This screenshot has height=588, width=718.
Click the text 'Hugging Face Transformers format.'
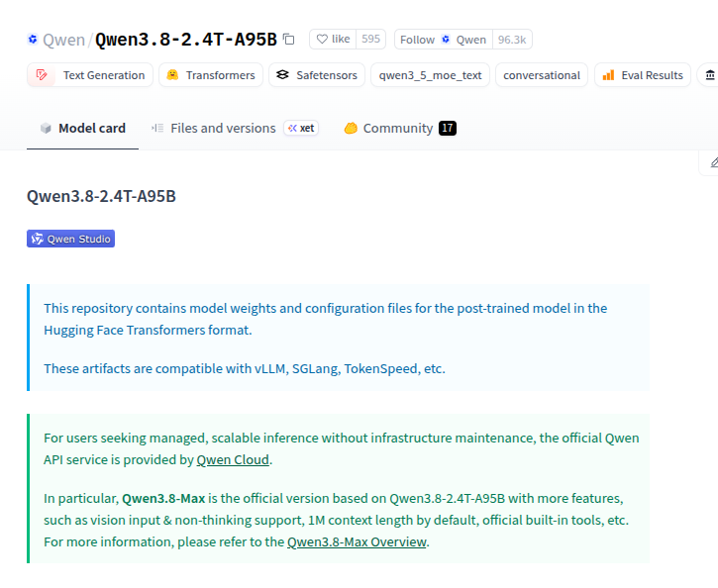pyautogui.click(x=148, y=330)
